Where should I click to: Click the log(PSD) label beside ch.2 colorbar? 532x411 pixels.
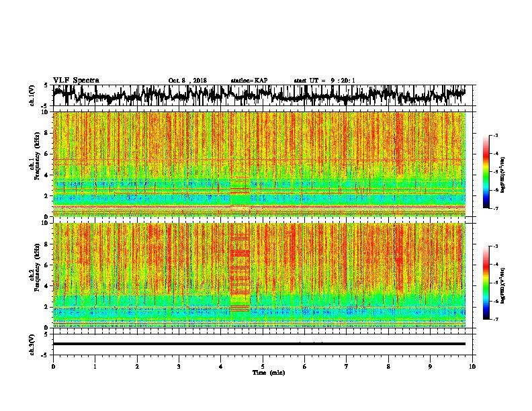coord(503,285)
